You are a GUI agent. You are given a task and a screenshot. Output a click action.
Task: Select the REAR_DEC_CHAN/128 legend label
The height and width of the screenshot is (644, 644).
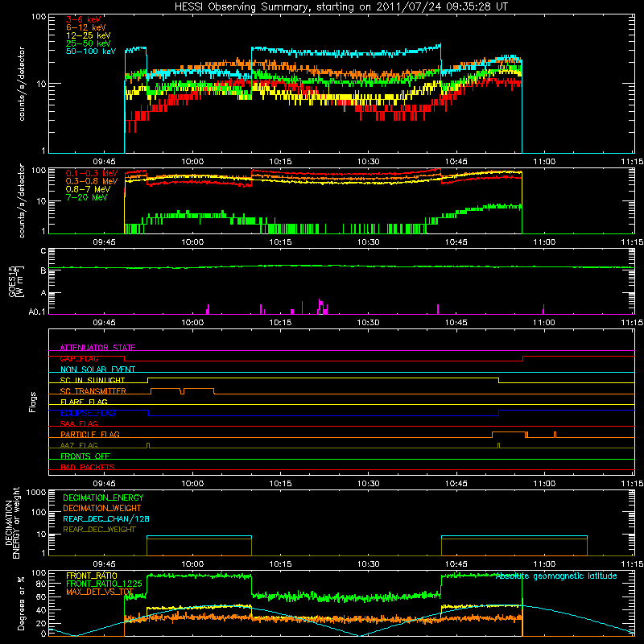(106, 519)
